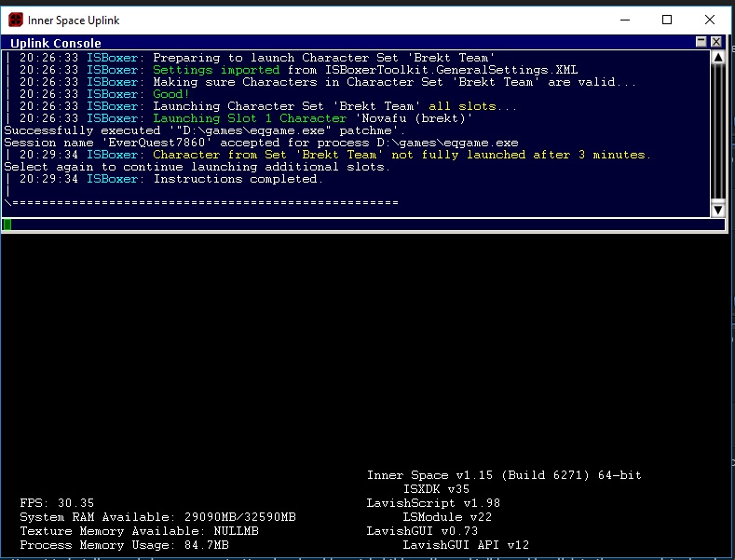Click the 'LavishScript v1.98' version text
Image resolution: width=735 pixels, height=560 pixels.
[433, 503]
